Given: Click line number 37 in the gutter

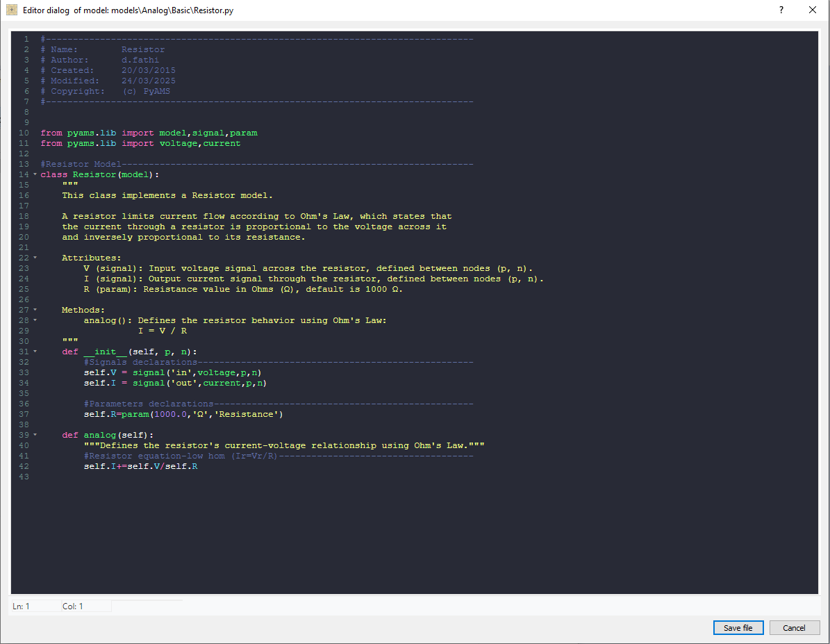Looking at the screenshot, I should pyautogui.click(x=25, y=414).
